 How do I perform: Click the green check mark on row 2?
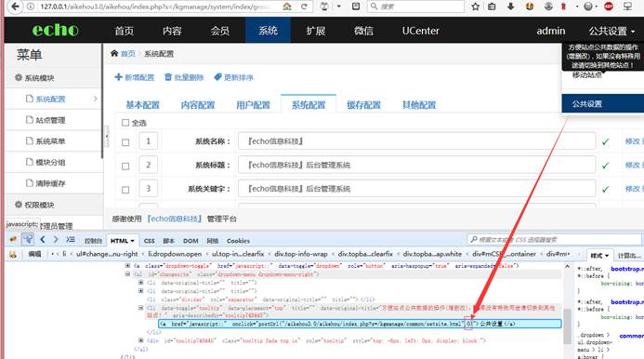(x=605, y=166)
